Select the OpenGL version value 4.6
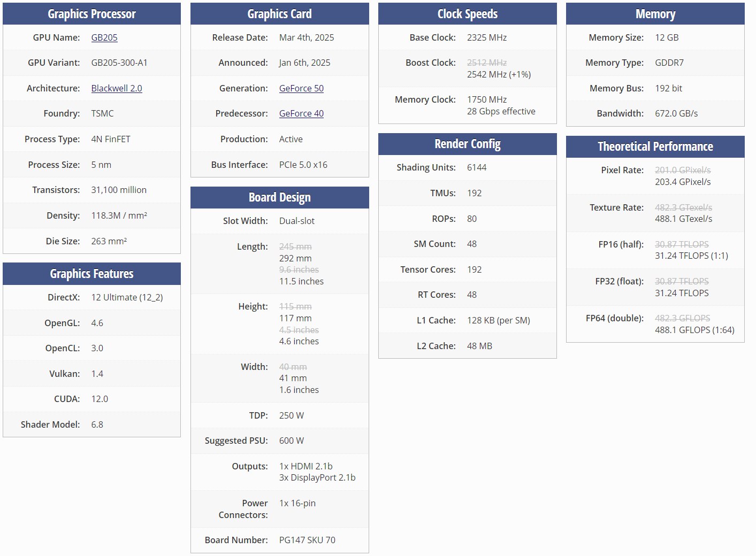756x556 pixels. pyautogui.click(x=97, y=323)
